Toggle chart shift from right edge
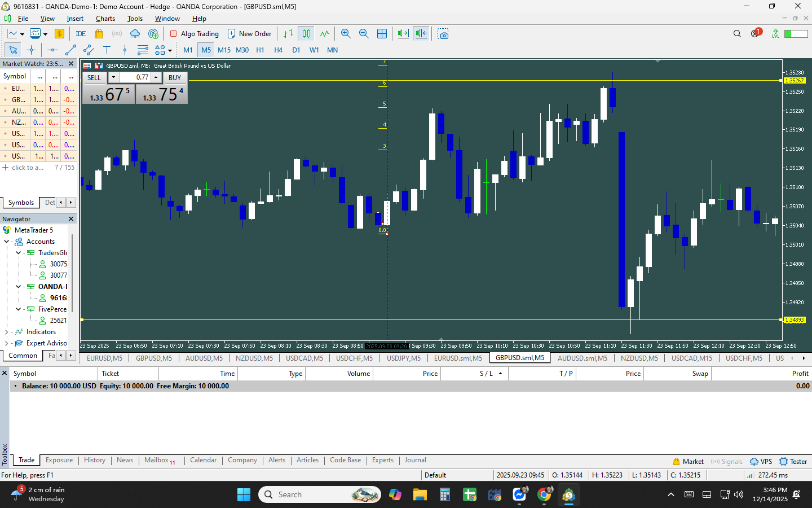The height and width of the screenshot is (508, 812). point(421,34)
